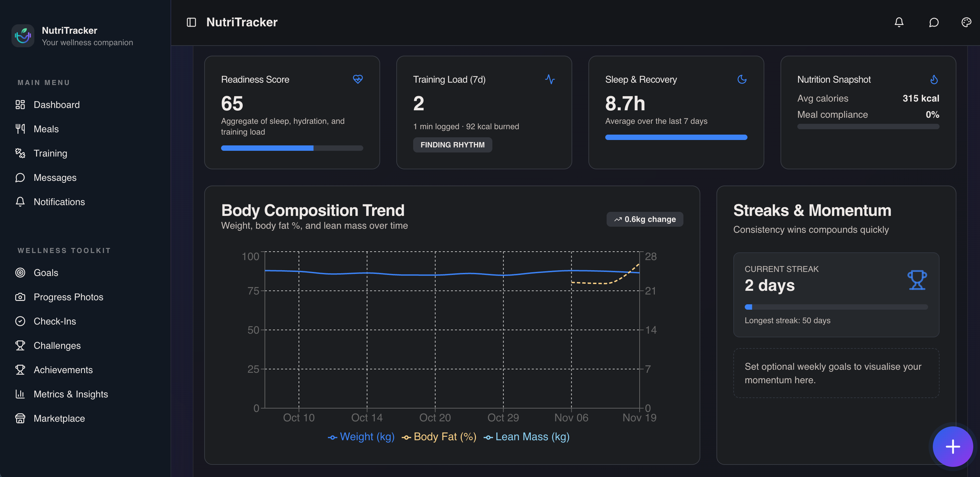Viewport: 980px width, 477px height.
Task: Open Meals from the main menu
Action: (46, 129)
